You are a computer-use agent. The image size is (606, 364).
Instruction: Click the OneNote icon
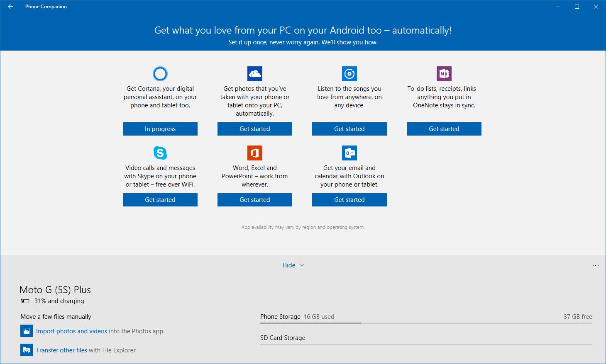coord(444,74)
